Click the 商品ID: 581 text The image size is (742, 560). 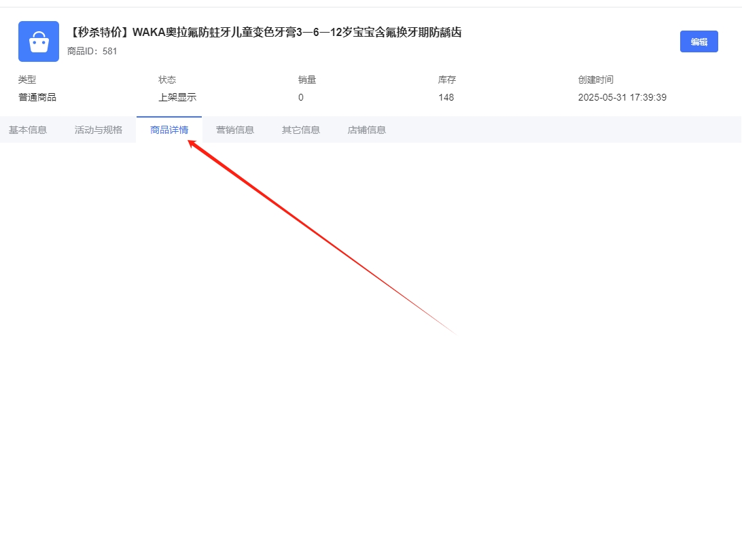(x=92, y=51)
